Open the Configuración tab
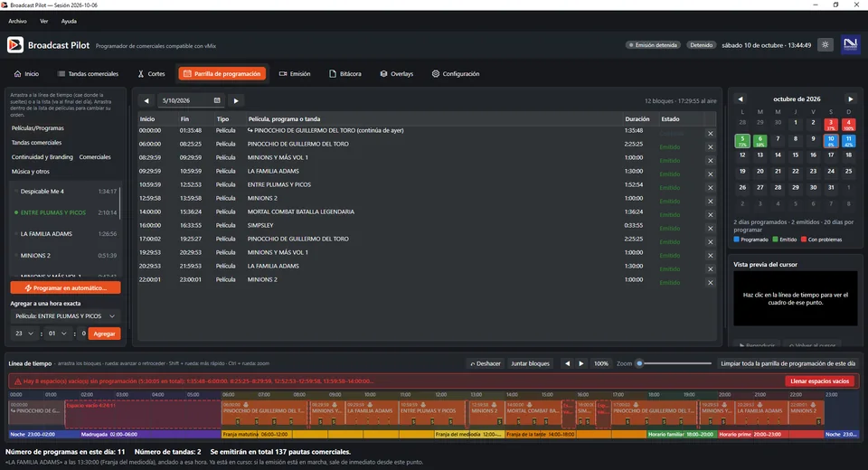 point(456,73)
